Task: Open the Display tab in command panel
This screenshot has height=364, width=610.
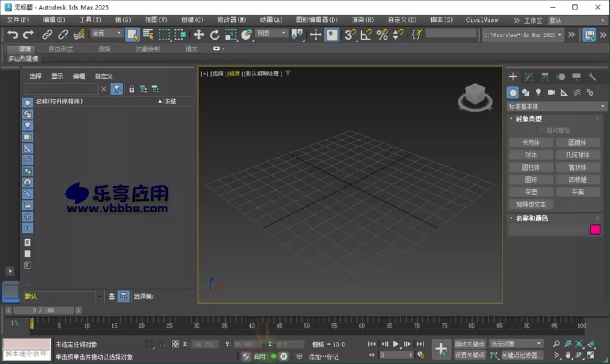Action: 576,77
